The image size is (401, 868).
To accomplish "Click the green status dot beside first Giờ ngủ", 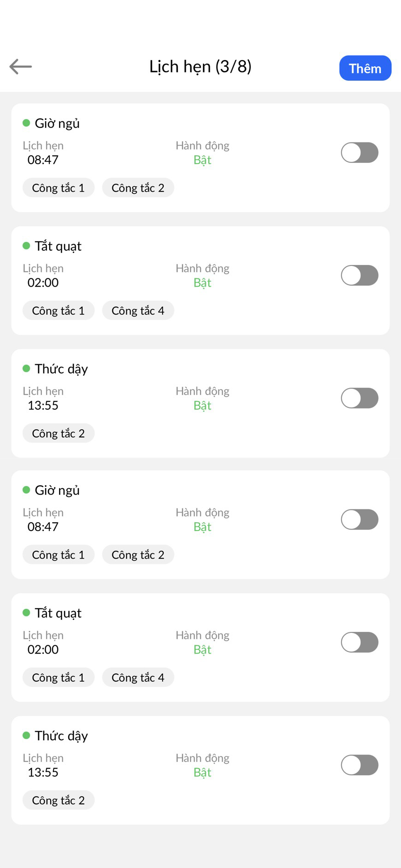I will click(x=26, y=123).
